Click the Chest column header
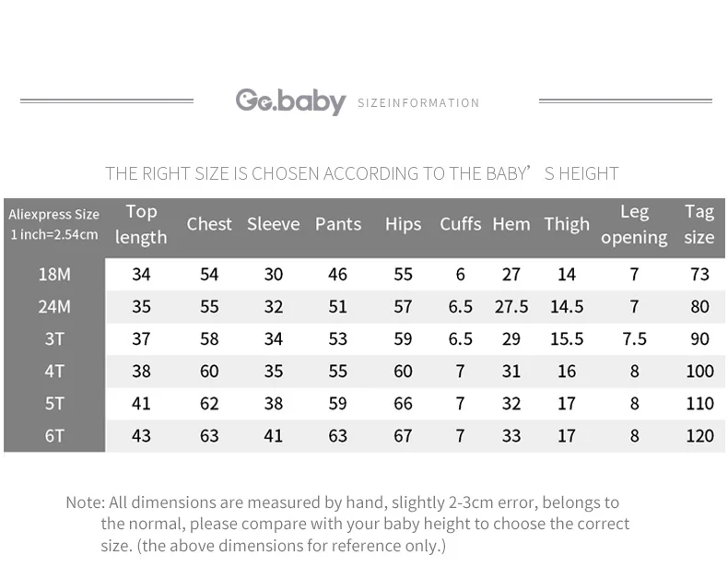This screenshot has height=567, width=728. point(209,224)
